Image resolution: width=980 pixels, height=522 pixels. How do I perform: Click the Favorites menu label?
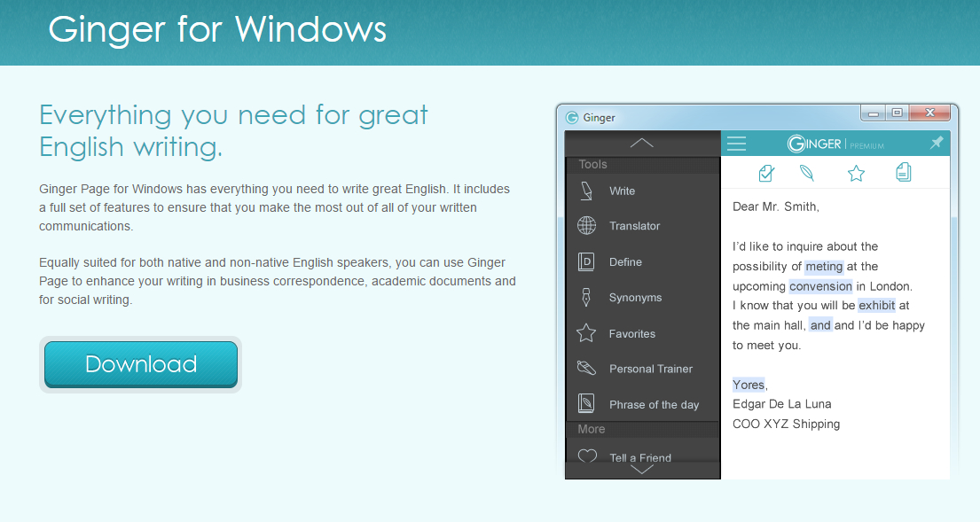631,334
